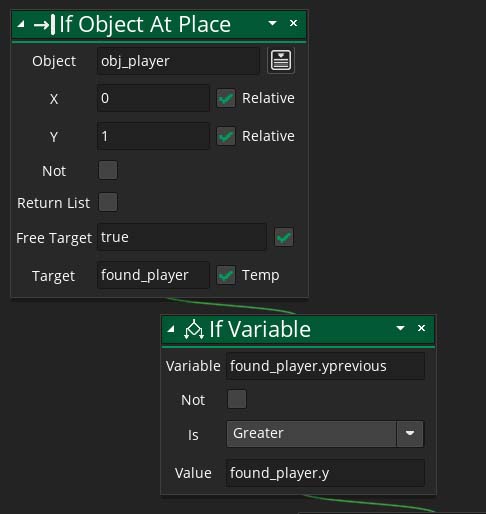
Task: Uncheck Relative for the X value
Action: coord(226,98)
